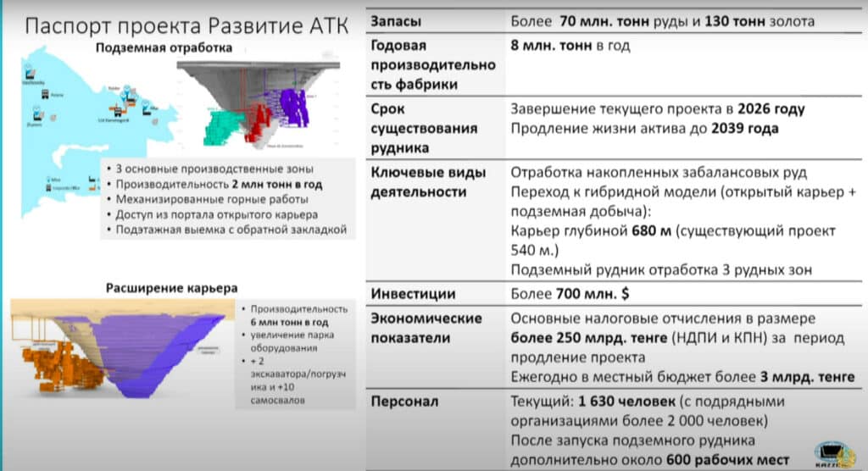Click bullet '+ 2 экскаватора/погрузчика и +10 самосвалов'
Image resolution: width=868 pixels, height=471 pixels.
(x=298, y=380)
